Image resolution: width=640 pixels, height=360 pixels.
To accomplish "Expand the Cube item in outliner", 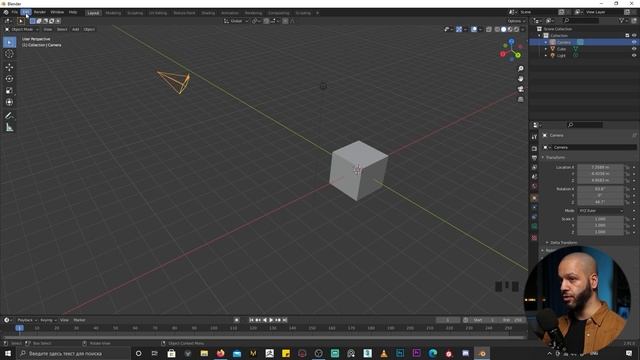I will 546,49.
